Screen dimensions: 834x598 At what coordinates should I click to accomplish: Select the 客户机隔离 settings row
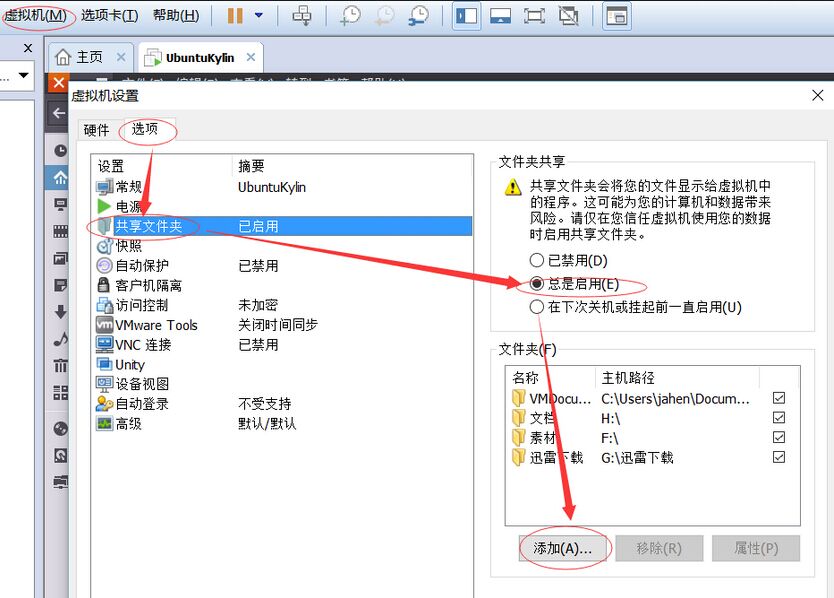tap(282, 285)
